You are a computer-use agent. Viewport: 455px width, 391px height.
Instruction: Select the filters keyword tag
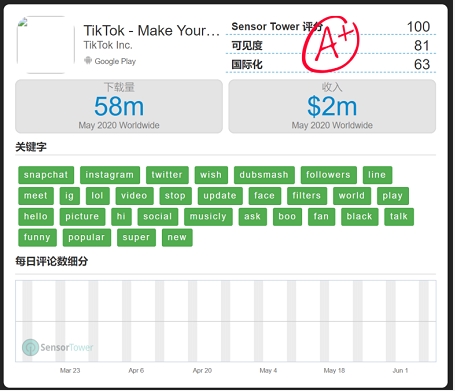click(x=307, y=196)
